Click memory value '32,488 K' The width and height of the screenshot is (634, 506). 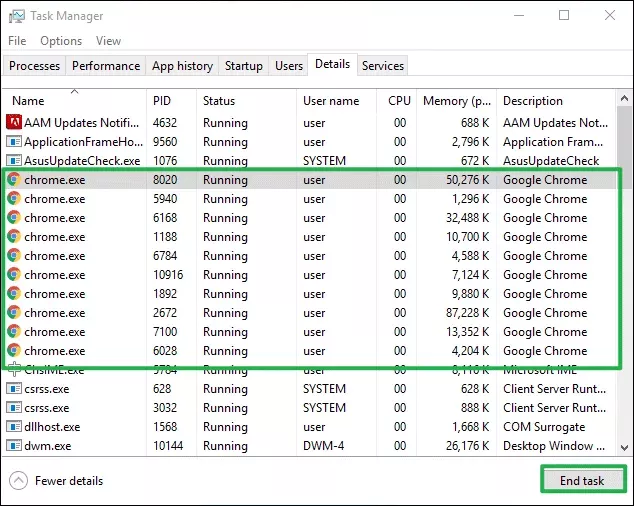[467, 218]
